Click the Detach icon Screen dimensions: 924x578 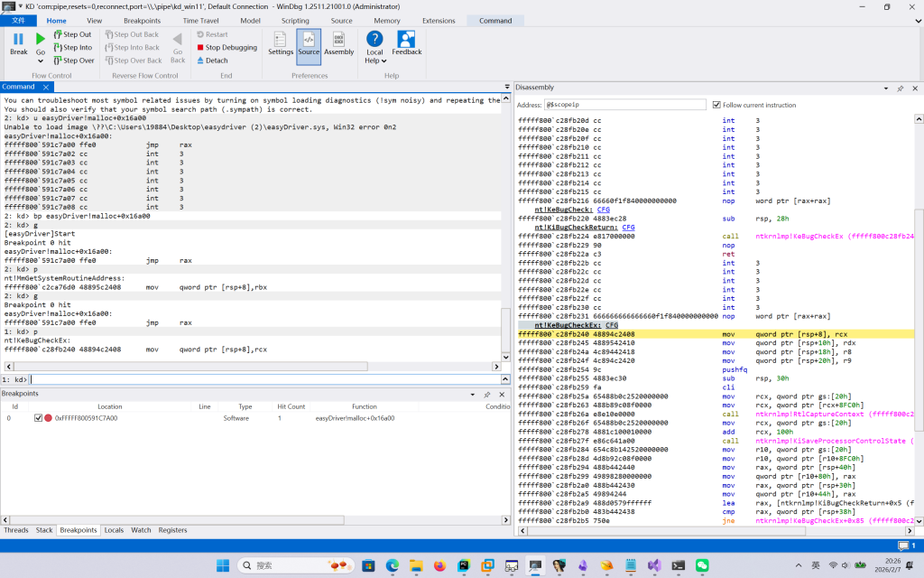[212, 61]
